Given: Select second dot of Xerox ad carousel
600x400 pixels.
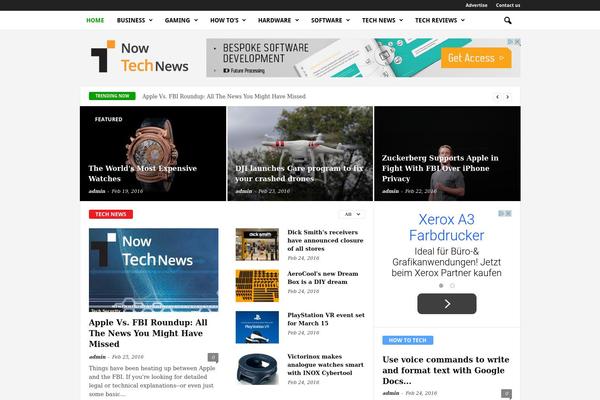Looking at the screenshot, I should click(x=452, y=286).
